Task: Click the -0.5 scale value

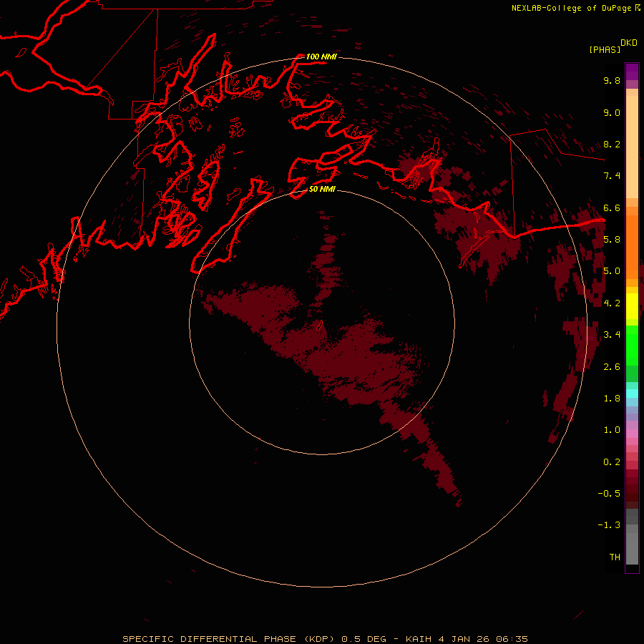Action: tap(609, 494)
